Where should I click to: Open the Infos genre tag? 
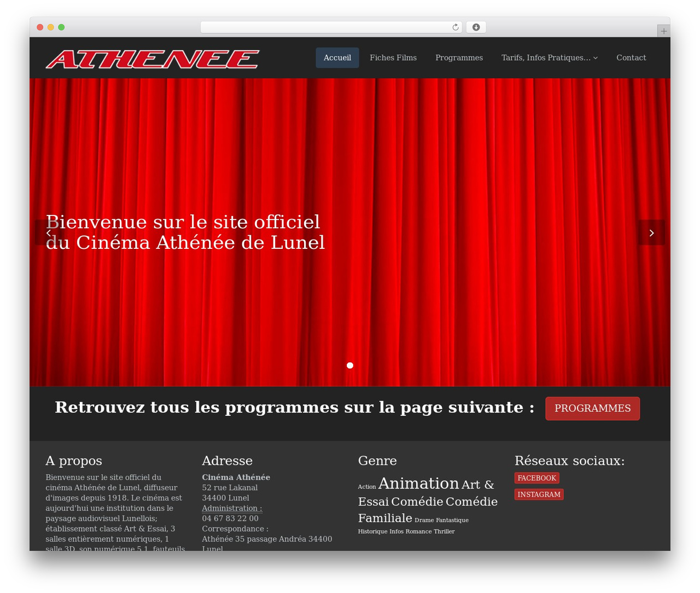coord(396,532)
